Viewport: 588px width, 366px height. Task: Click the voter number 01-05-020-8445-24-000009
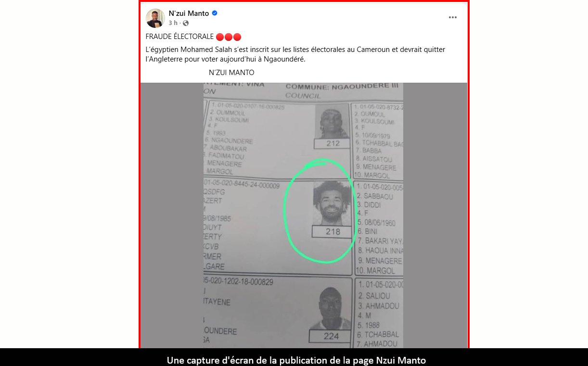[x=242, y=185]
